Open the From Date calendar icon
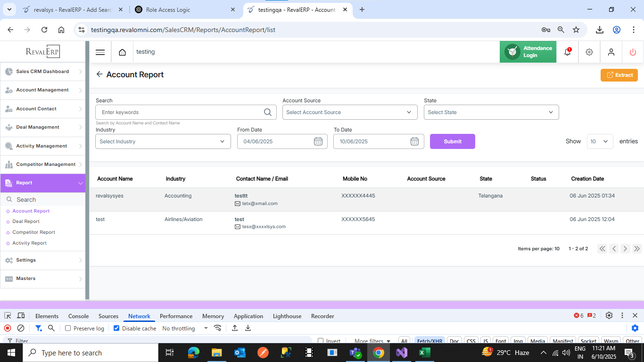Screen dimensions: 644x362 point(318,141)
